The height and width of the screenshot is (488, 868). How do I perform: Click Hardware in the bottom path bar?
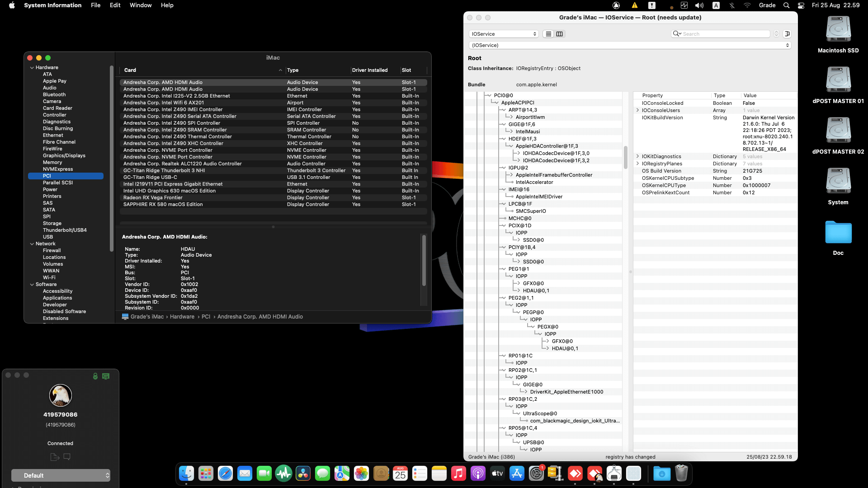[x=182, y=317]
